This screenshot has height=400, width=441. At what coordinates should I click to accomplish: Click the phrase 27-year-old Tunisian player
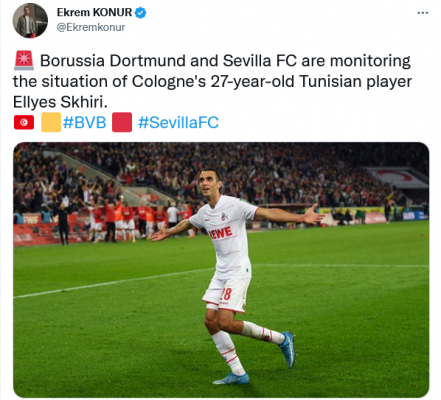tap(311, 82)
